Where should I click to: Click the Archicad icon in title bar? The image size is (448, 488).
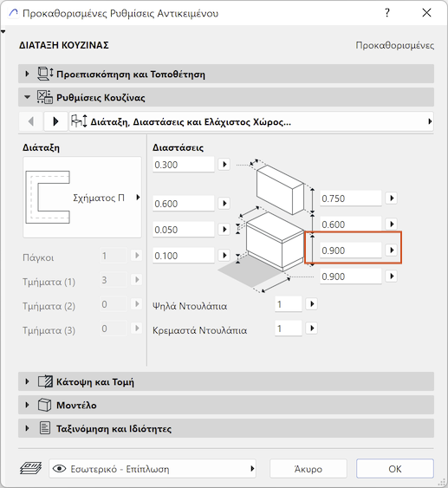click(13, 13)
